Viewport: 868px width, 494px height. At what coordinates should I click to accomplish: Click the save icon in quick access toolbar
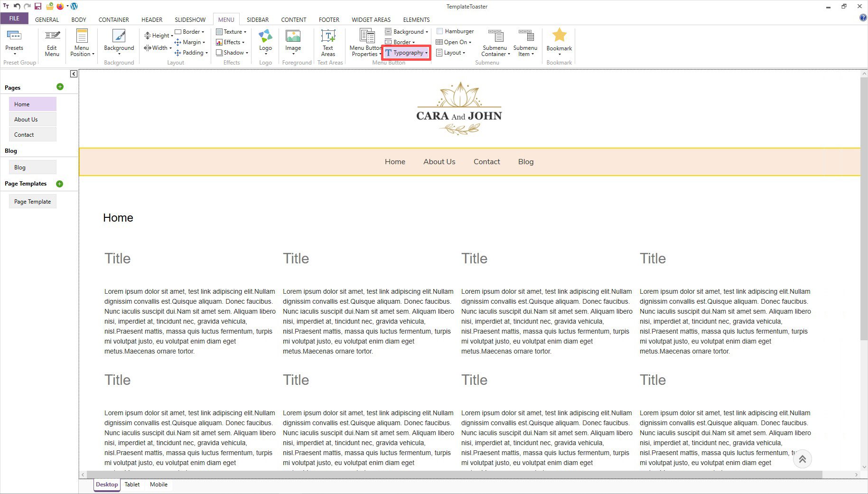pos(38,6)
